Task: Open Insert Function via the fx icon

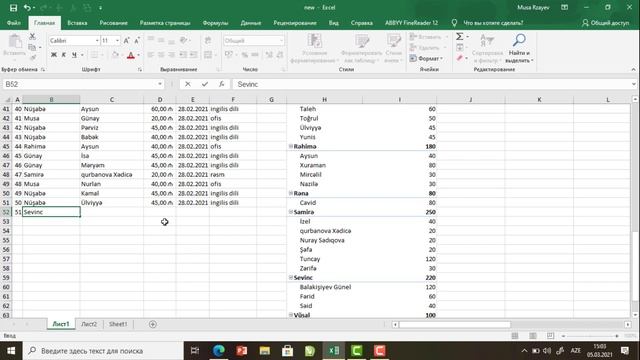Action: click(x=221, y=84)
